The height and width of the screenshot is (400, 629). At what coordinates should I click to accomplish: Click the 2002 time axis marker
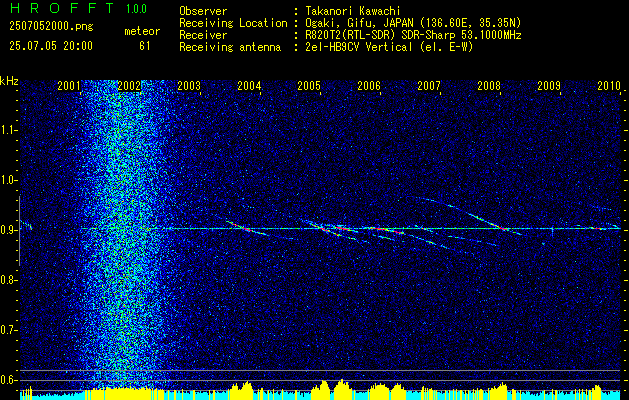click(x=129, y=85)
